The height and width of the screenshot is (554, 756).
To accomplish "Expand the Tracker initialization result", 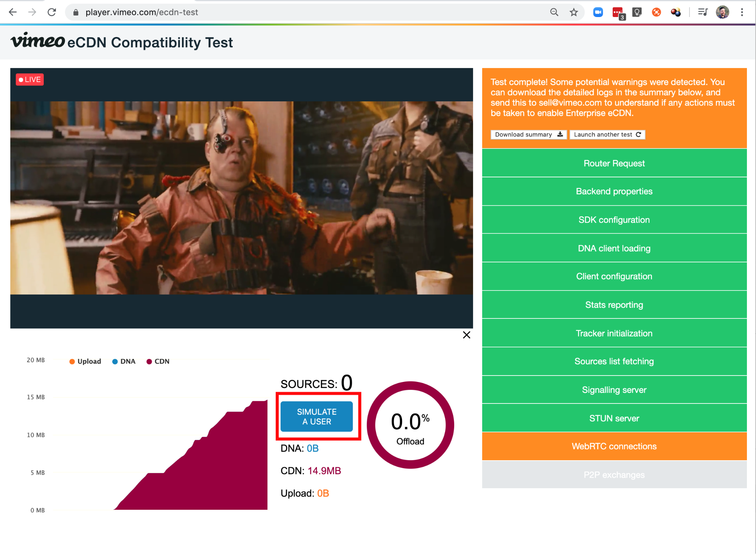I will [614, 333].
